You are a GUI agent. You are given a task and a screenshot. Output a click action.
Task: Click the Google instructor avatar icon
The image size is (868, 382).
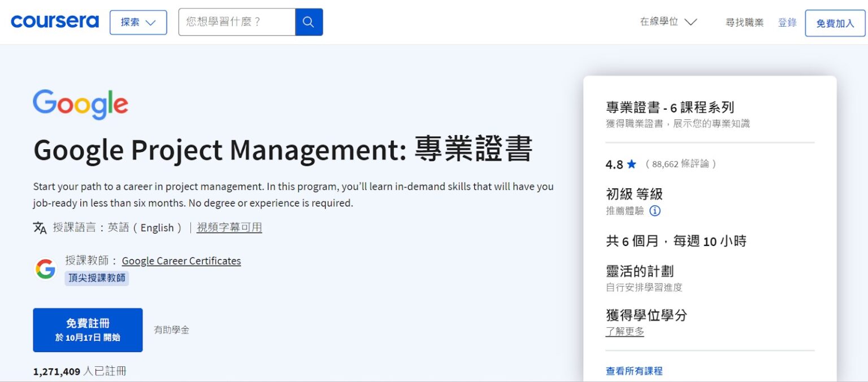[45, 268]
